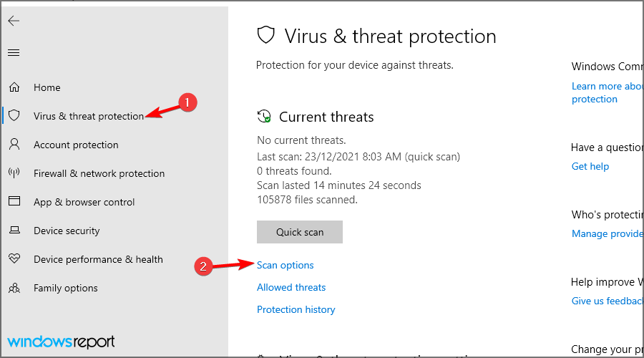Click the Family options people icon
The width and height of the screenshot is (644, 358).
tap(14, 288)
